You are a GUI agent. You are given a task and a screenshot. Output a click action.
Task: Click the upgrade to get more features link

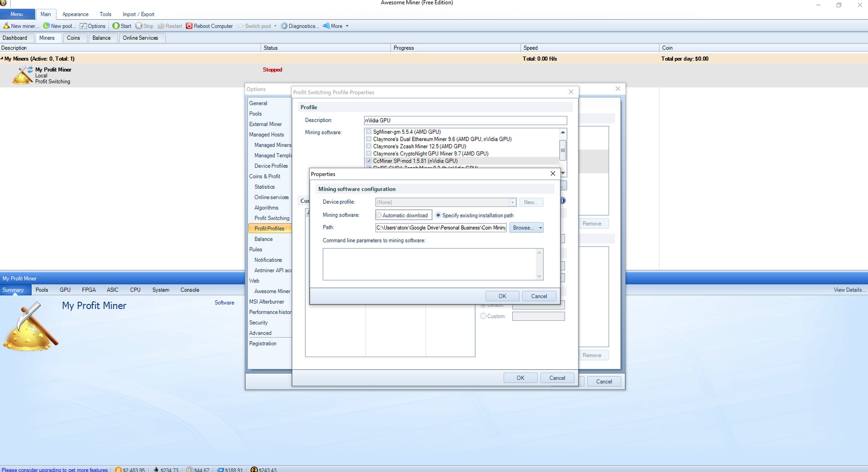coord(55,470)
